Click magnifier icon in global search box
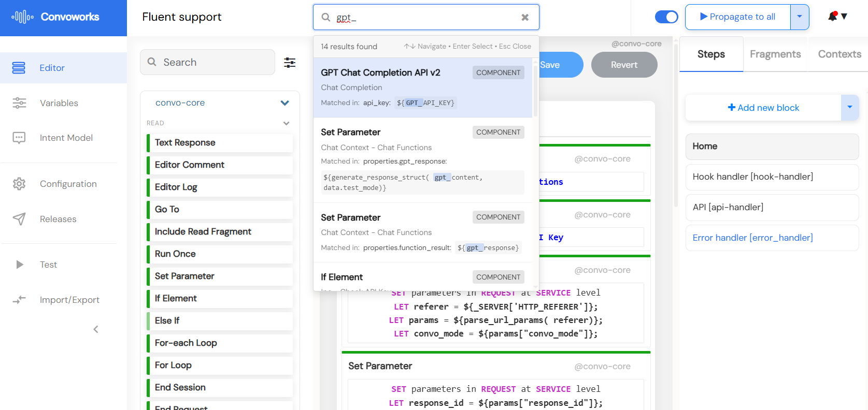 click(x=326, y=17)
